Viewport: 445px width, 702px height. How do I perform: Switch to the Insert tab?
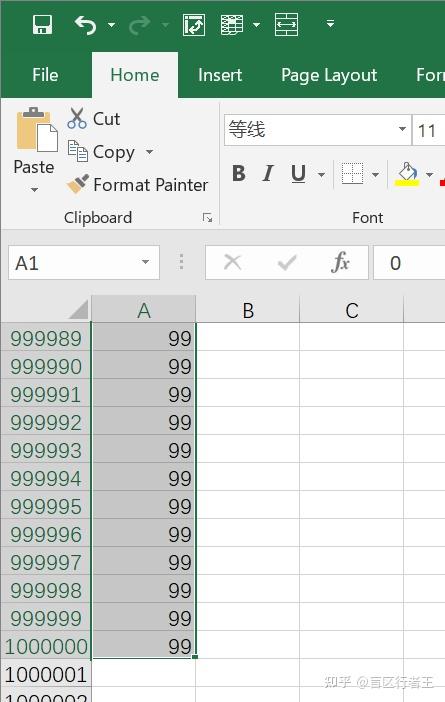coord(220,75)
